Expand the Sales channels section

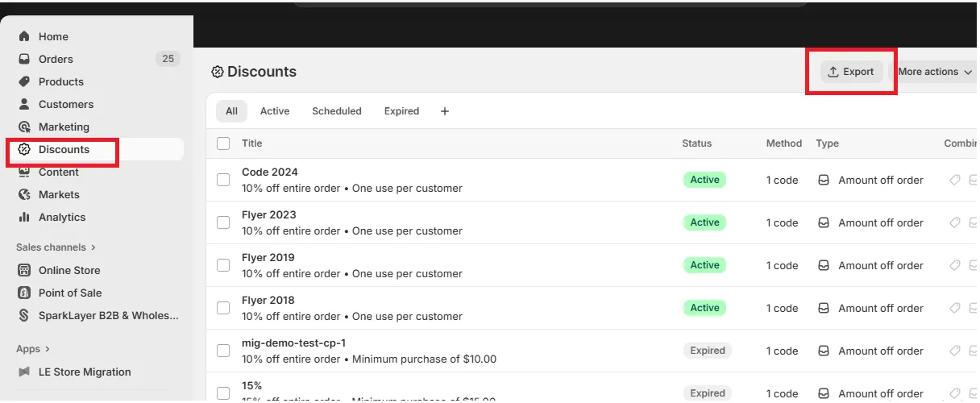click(x=56, y=247)
